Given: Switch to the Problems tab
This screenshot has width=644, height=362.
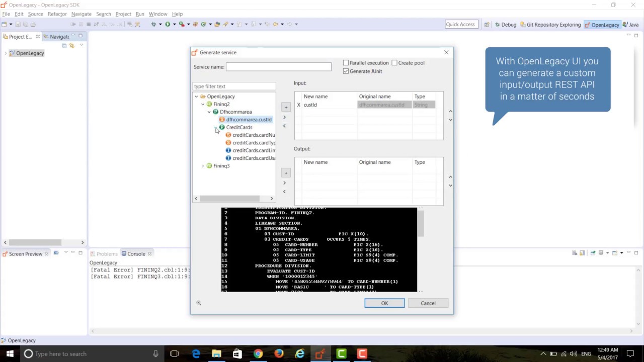Looking at the screenshot, I should [104, 254].
